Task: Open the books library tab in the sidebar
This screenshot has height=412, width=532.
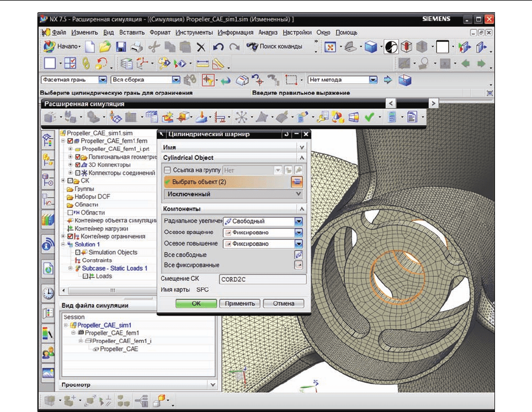Action: (48, 220)
